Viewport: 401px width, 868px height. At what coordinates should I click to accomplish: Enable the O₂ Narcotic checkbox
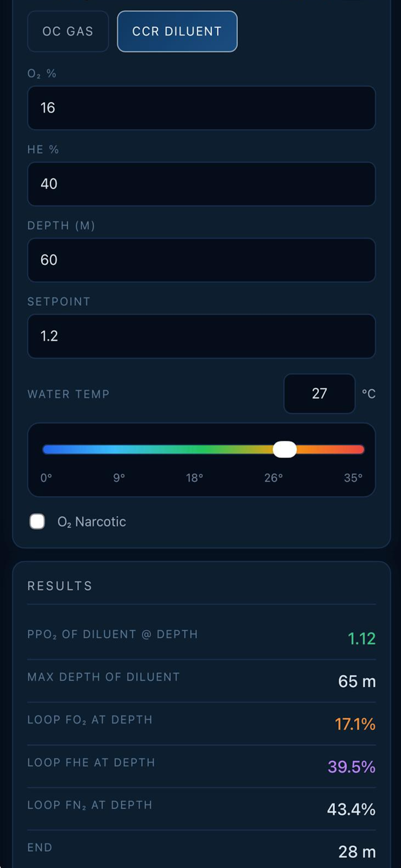pos(37,521)
